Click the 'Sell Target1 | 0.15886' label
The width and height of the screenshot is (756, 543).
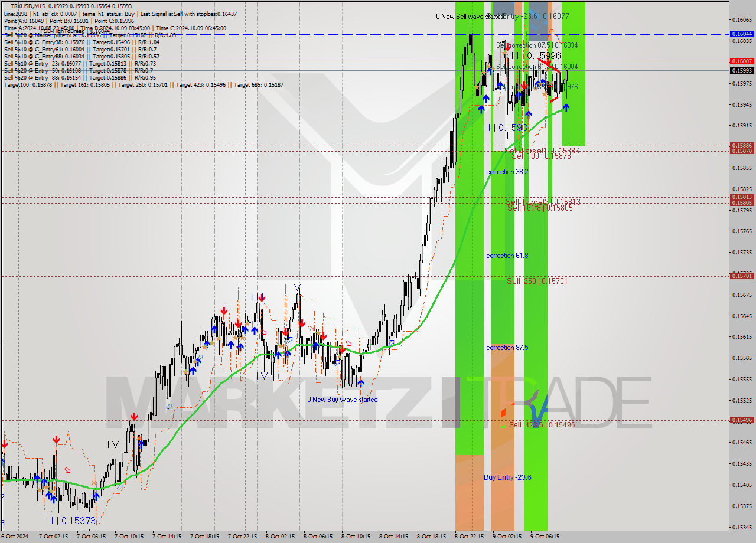click(x=542, y=151)
